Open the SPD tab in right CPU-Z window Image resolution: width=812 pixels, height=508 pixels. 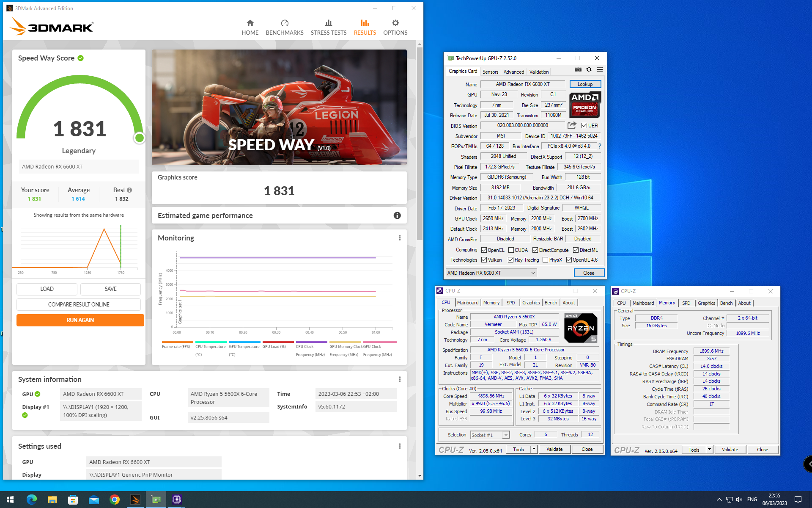pyautogui.click(x=686, y=303)
